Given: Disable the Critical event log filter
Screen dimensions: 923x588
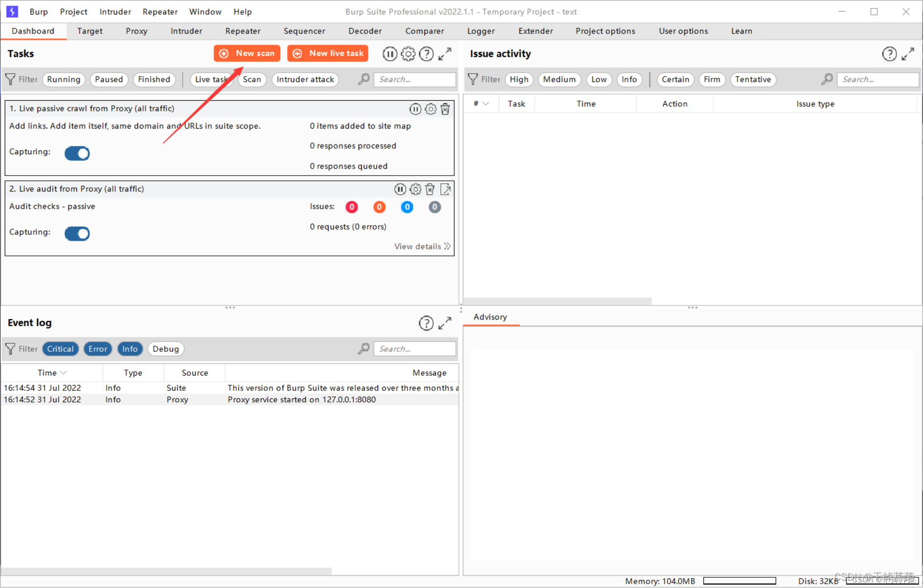Looking at the screenshot, I should (60, 349).
